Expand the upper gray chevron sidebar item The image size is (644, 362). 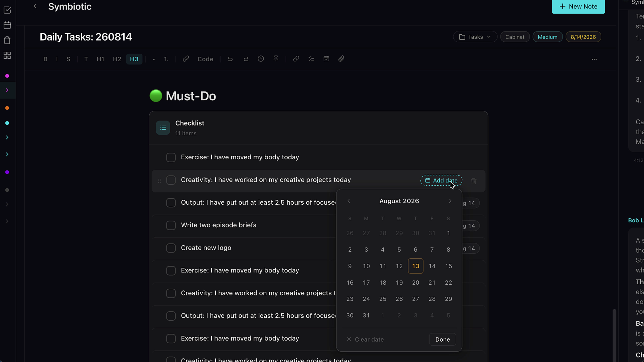[7, 204]
